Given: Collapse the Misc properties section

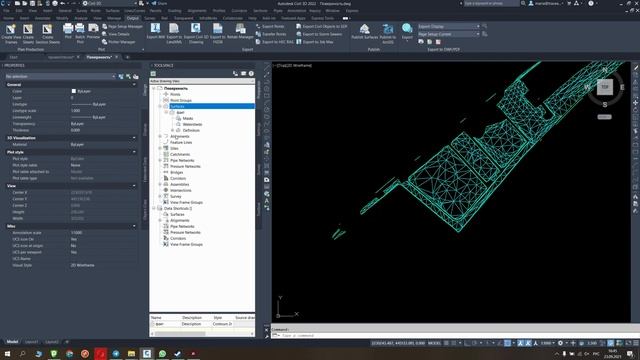Looking at the screenshot, I should 134,226.
